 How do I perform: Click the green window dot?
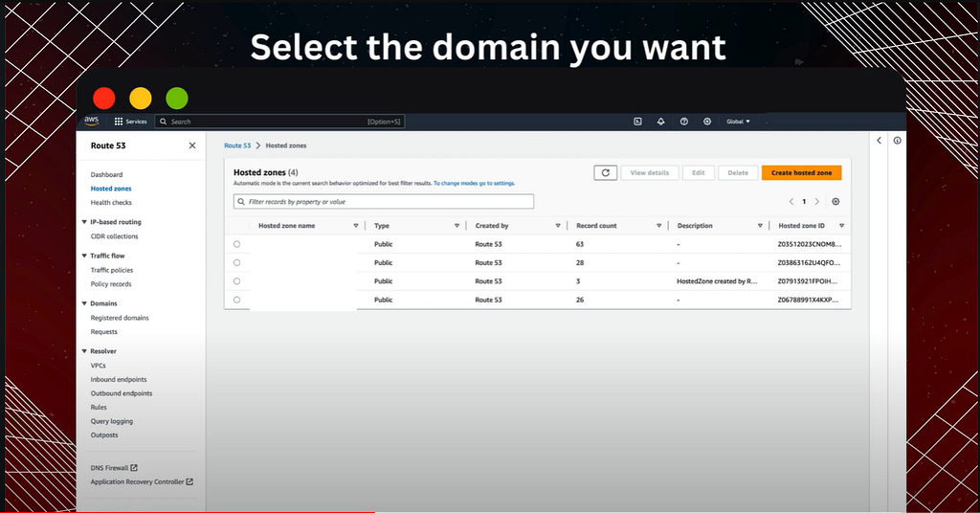tap(177, 98)
